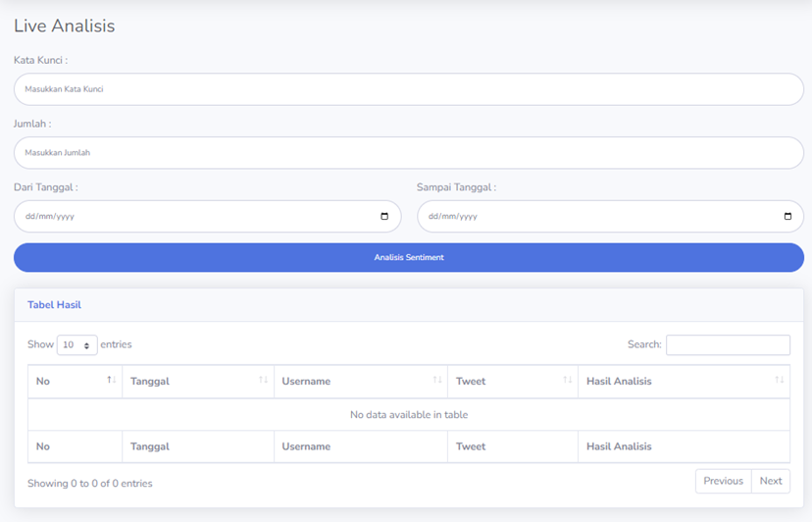Click the table Search box
This screenshot has height=522, width=812.
point(728,345)
